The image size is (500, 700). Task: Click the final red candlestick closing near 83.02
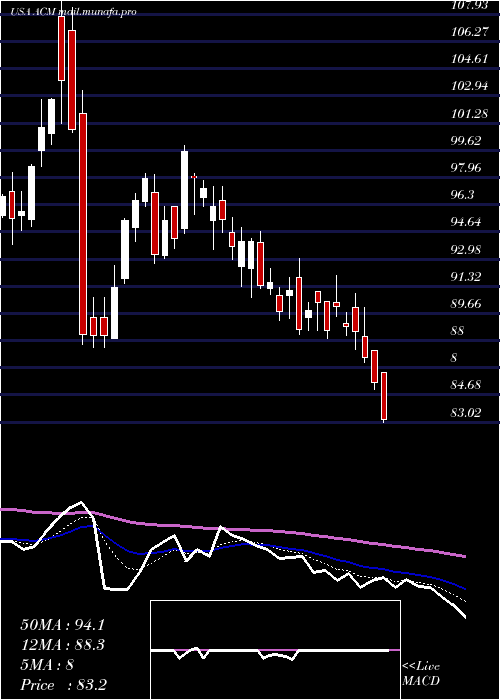(383, 396)
